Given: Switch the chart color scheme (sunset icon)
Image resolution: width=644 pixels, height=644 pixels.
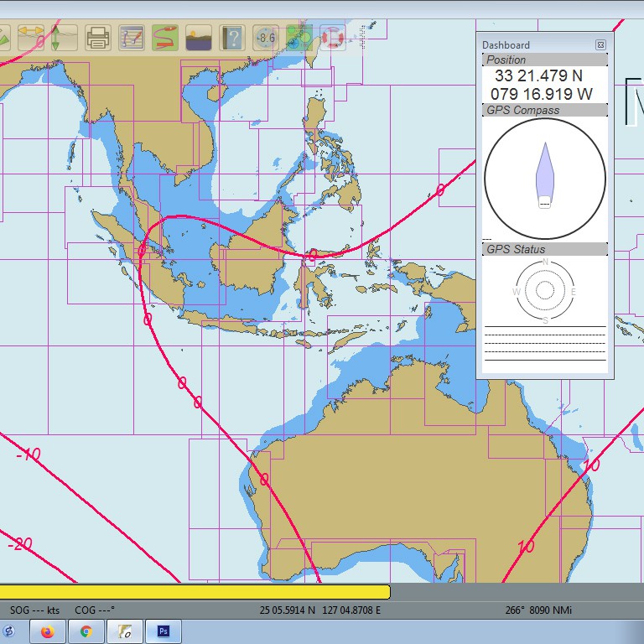Looking at the screenshot, I should pos(198,38).
